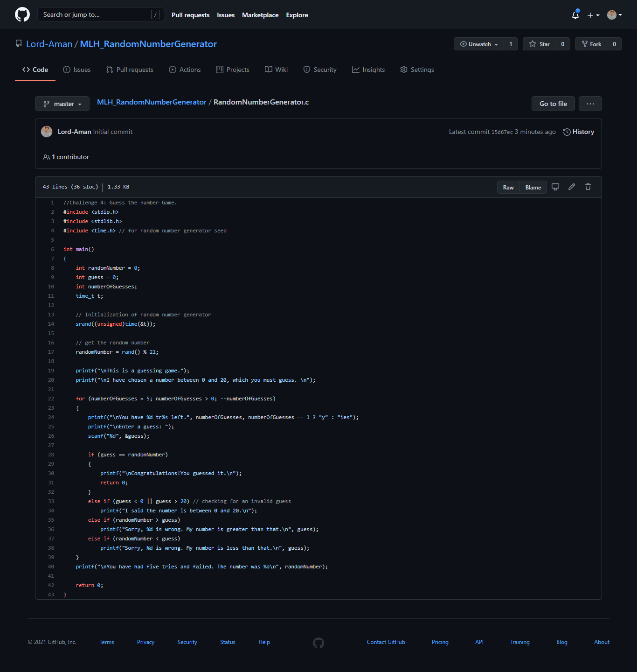Open the user avatar menu

coord(615,15)
